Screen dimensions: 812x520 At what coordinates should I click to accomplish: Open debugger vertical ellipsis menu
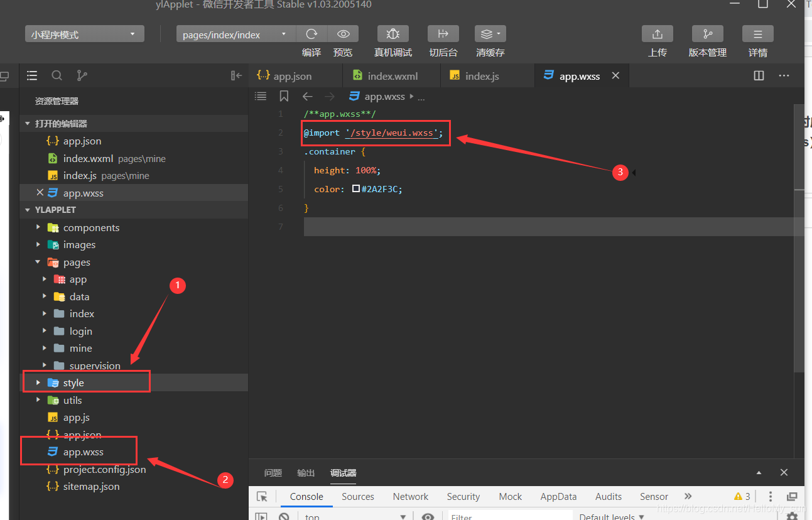[771, 496]
